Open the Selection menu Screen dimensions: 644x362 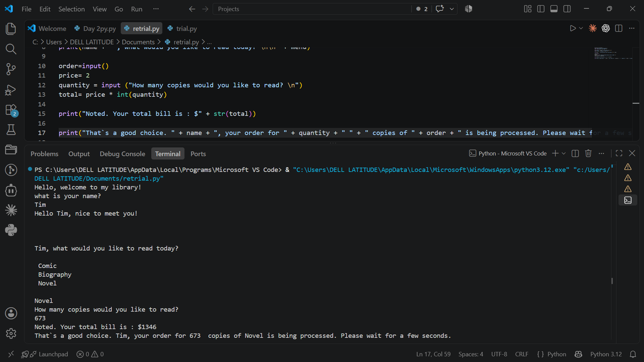tap(71, 9)
